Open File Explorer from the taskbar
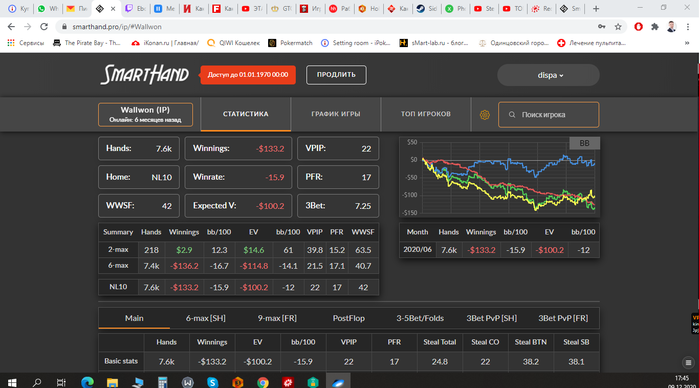 pyautogui.click(x=112, y=382)
